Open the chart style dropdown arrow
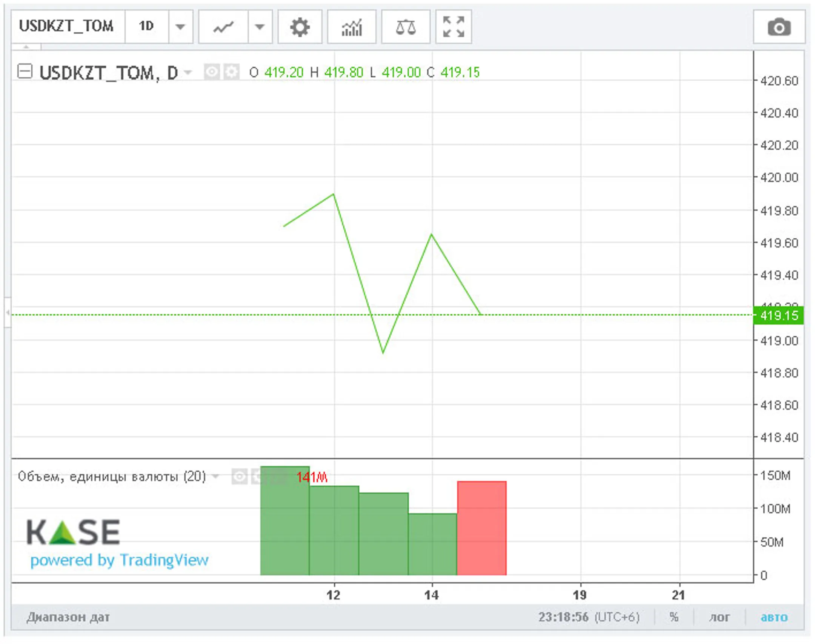Viewport: 815px width, 644px height. (x=260, y=27)
